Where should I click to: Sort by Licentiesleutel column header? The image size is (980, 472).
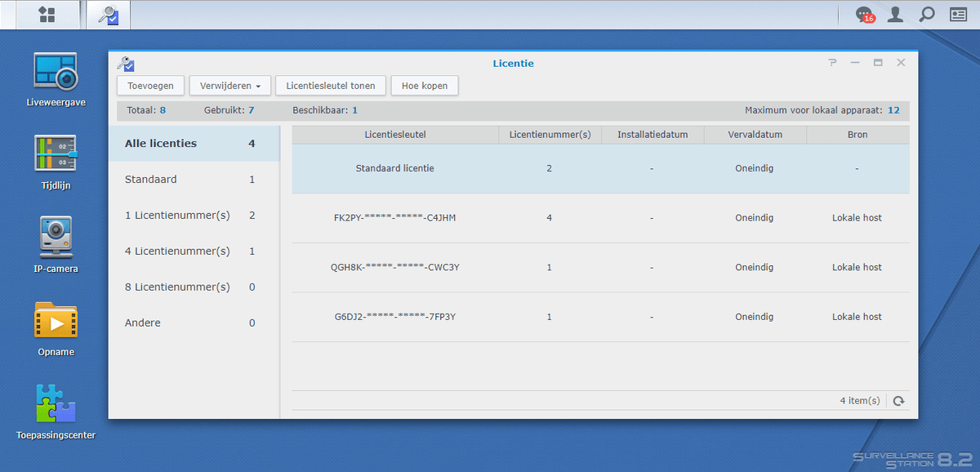click(395, 135)
